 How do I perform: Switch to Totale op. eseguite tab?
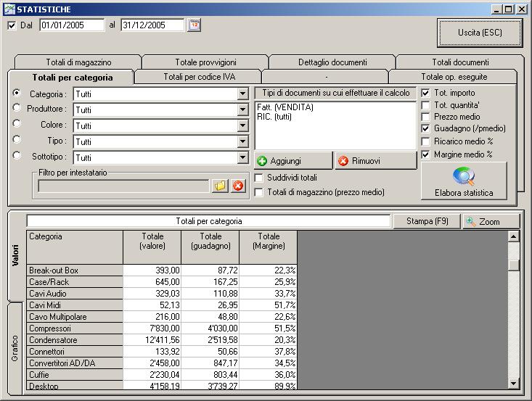click(x=454, y=77)
